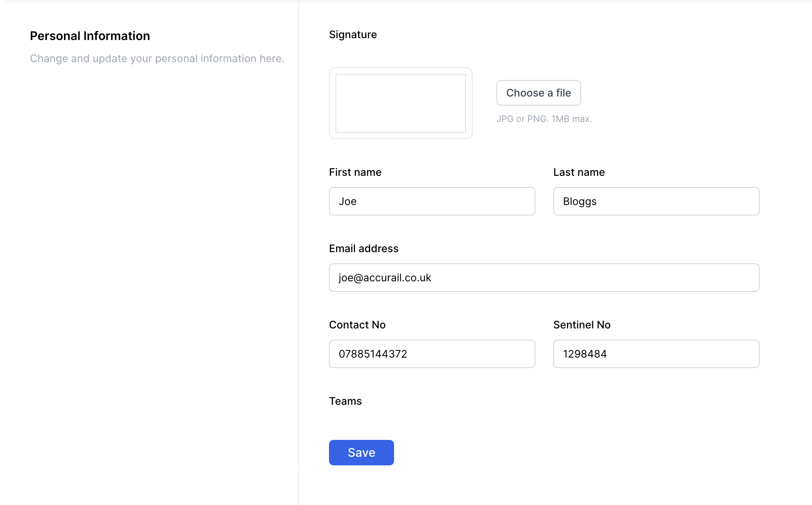Click the First name label text

[x=355, y=172]
